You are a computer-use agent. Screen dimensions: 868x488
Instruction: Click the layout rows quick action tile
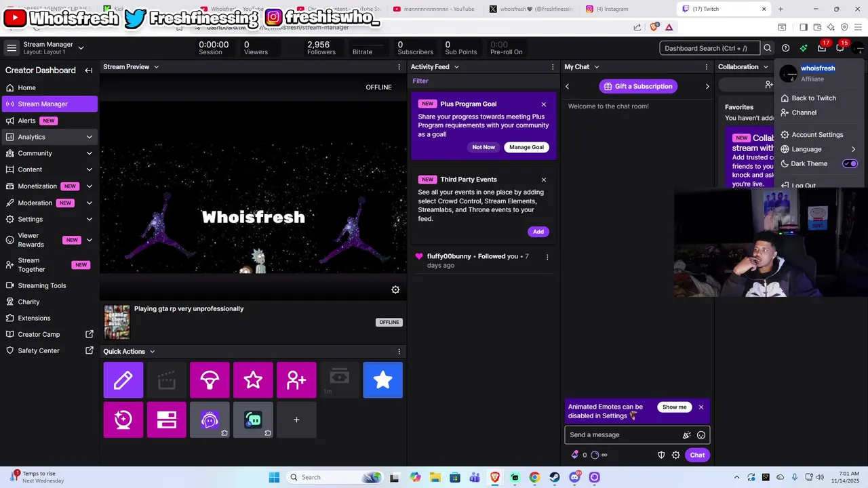coord(167,420)
